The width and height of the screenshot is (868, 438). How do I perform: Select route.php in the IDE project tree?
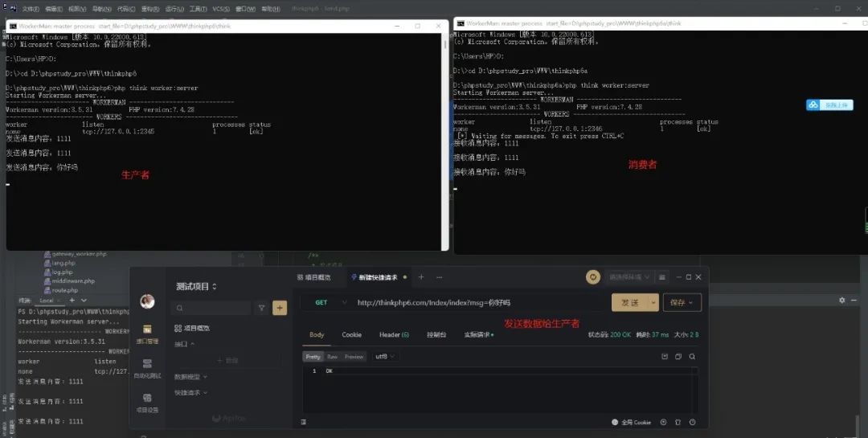coord(61,290)
